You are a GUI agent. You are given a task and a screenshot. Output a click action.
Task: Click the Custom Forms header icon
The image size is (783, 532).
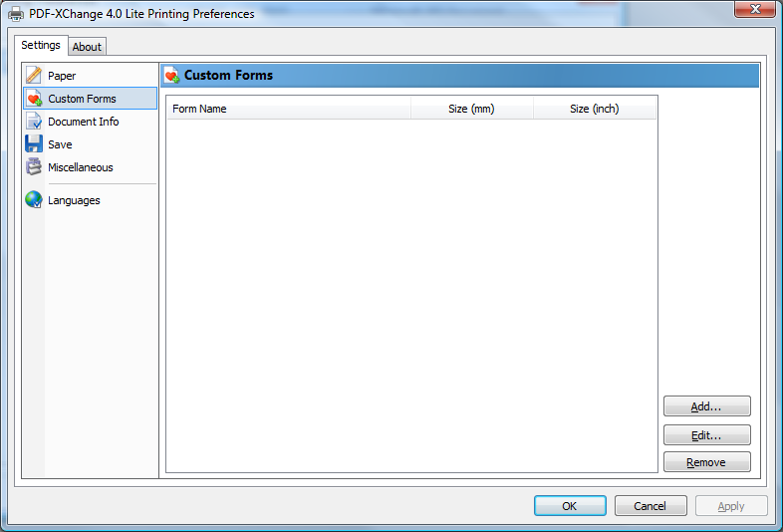[x=171, y=75]
